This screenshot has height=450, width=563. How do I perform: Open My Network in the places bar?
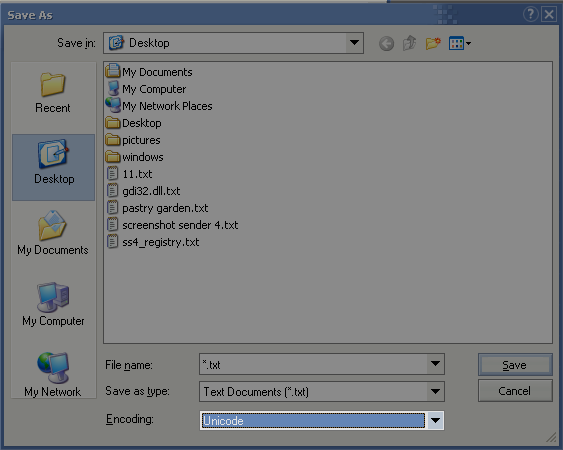coord(53,375)
